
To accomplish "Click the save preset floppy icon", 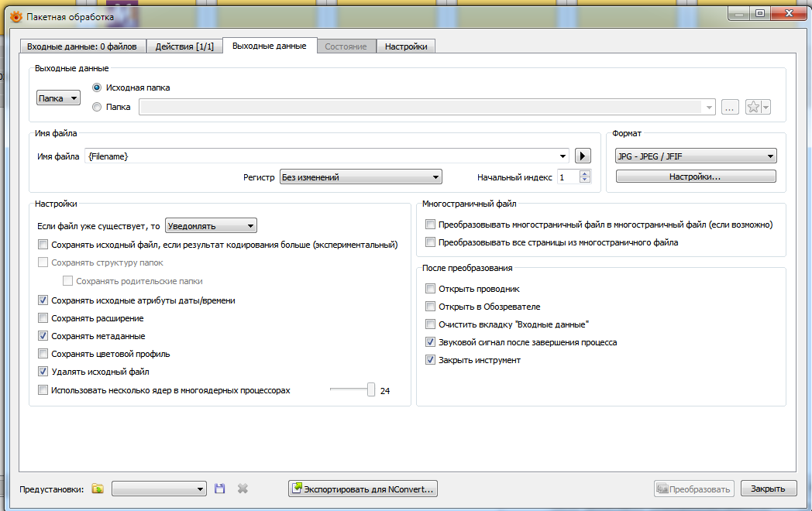I will pos(220,489).
